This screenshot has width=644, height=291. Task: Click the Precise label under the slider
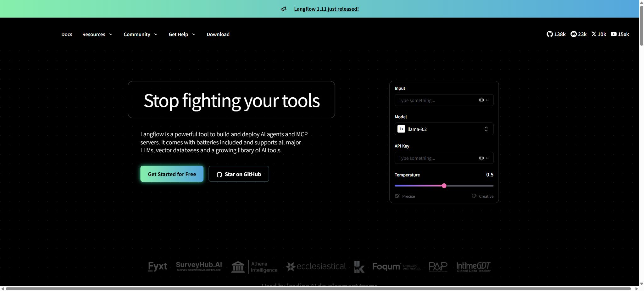pos(408,196)
